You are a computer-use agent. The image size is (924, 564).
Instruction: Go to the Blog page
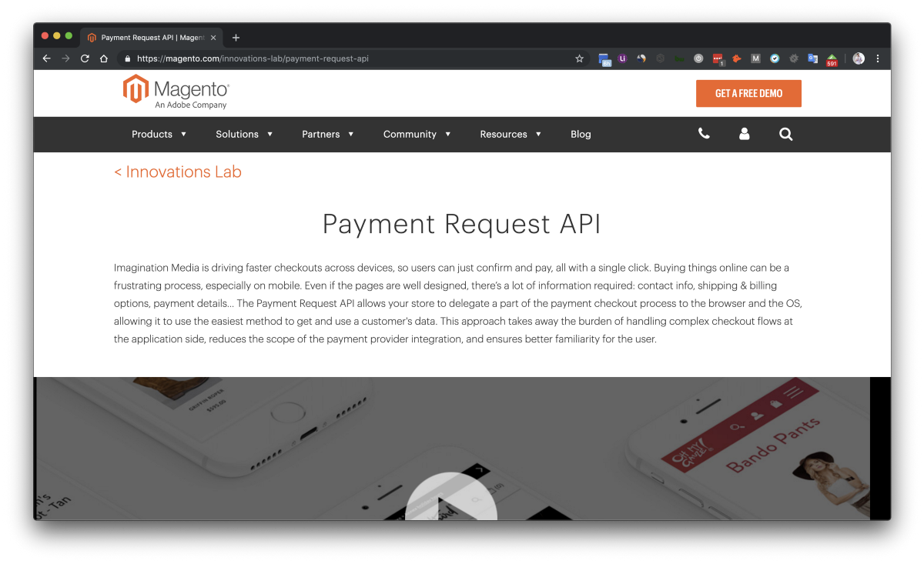pyautogui.click(x=581, y=134)
